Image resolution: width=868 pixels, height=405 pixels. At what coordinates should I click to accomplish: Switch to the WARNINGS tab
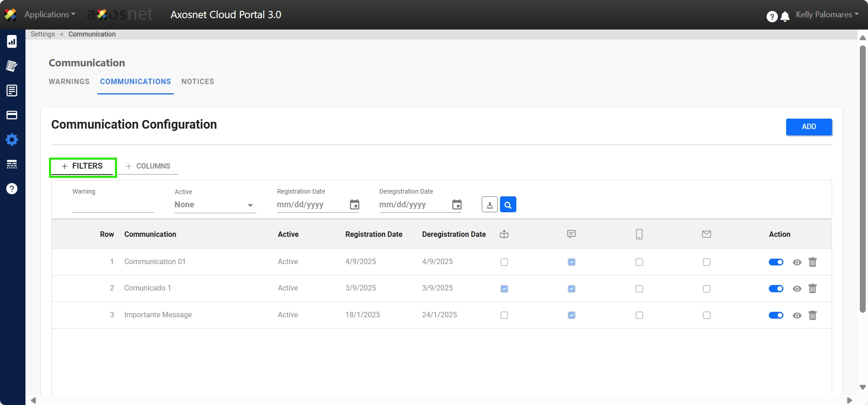69,82
